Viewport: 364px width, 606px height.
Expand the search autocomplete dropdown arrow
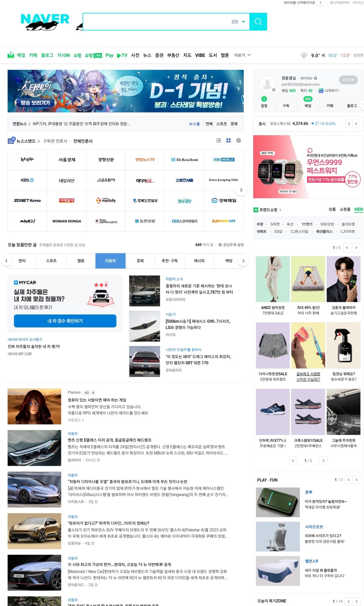243,22
